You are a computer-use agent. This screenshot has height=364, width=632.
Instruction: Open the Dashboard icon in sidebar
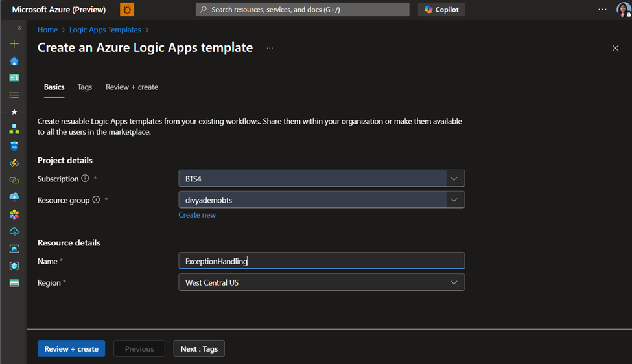[x=14, y=78]
